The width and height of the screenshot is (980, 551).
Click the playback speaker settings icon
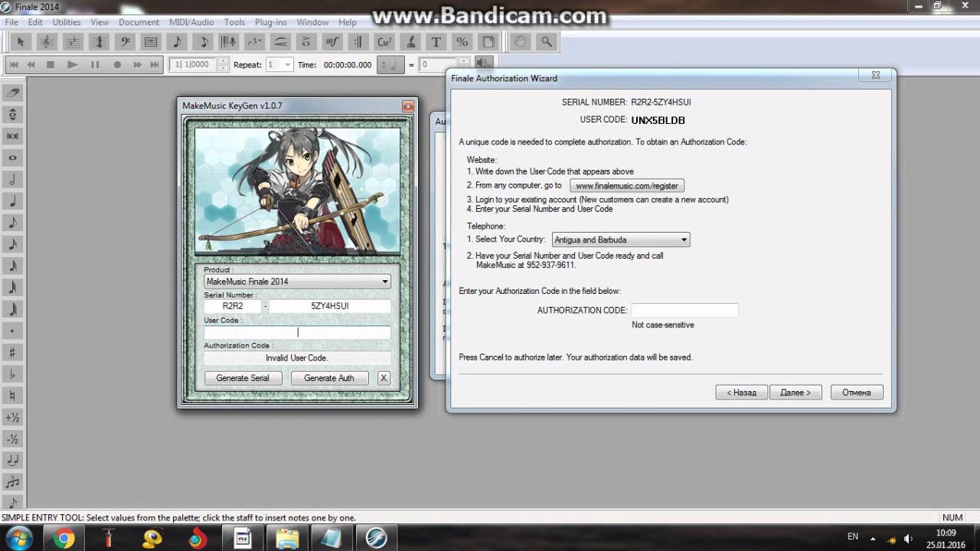click(484, 64)
